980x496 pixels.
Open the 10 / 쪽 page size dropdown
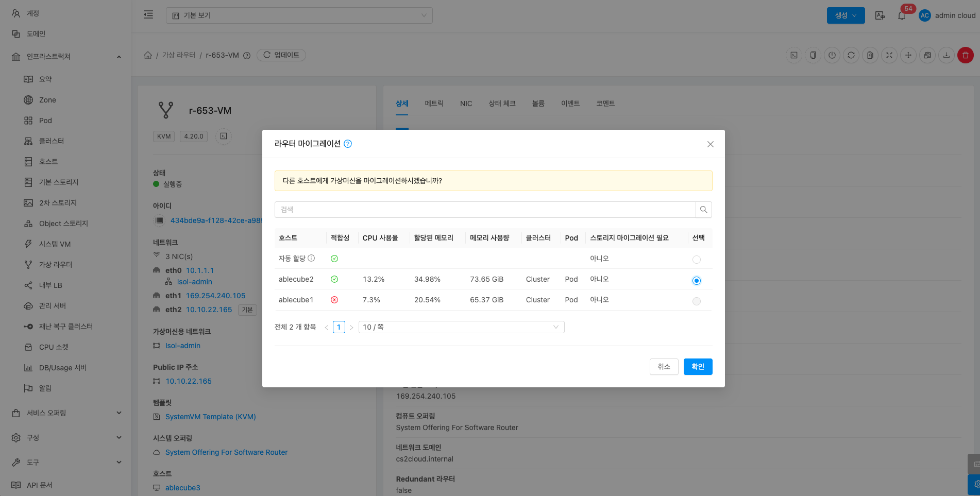(461, 327)
